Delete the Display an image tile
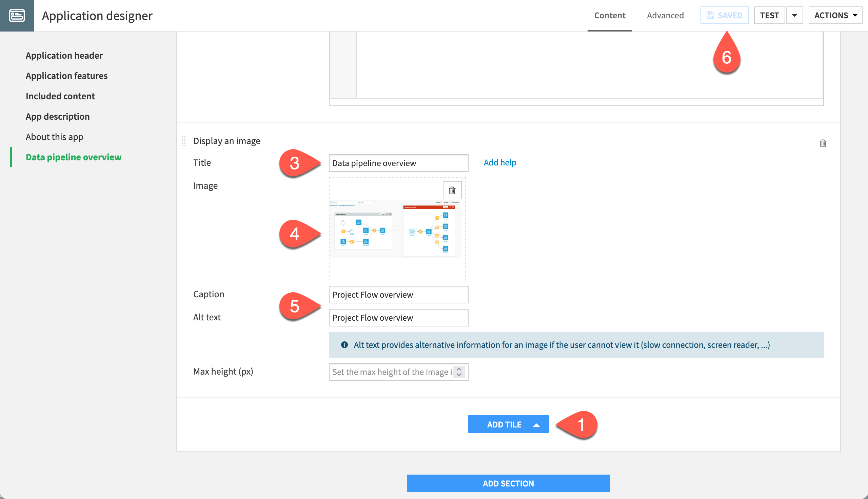Image resolution: width=868 pixels, height=499 pixels. tap(823, 143)
